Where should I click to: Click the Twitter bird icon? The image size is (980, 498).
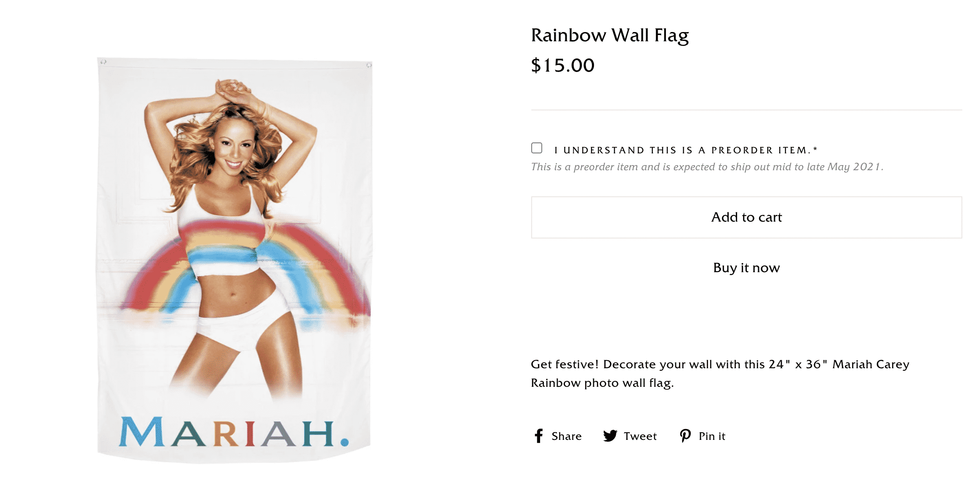pos(610,436)
